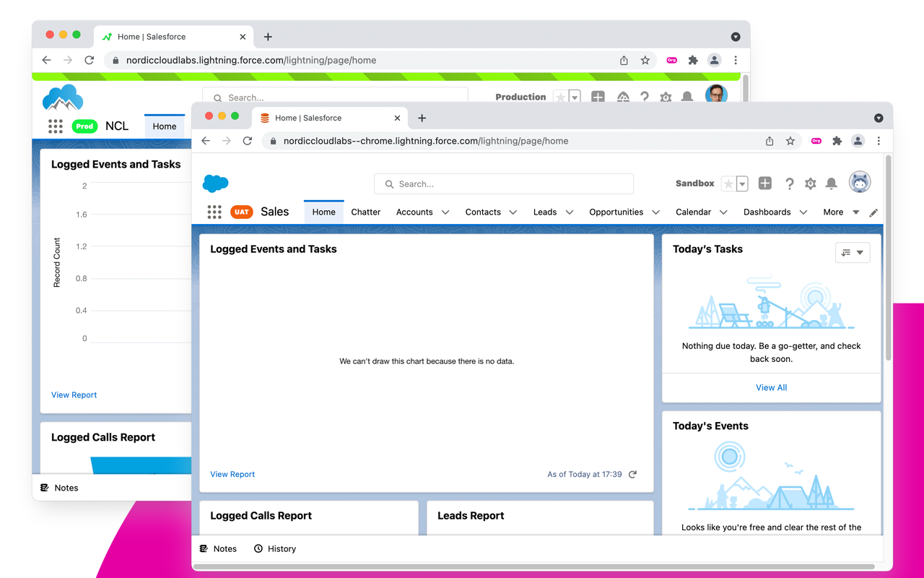Open the Today's Tasks filter dropdown
The image size is (924, 578).
(x=853, y=252)
